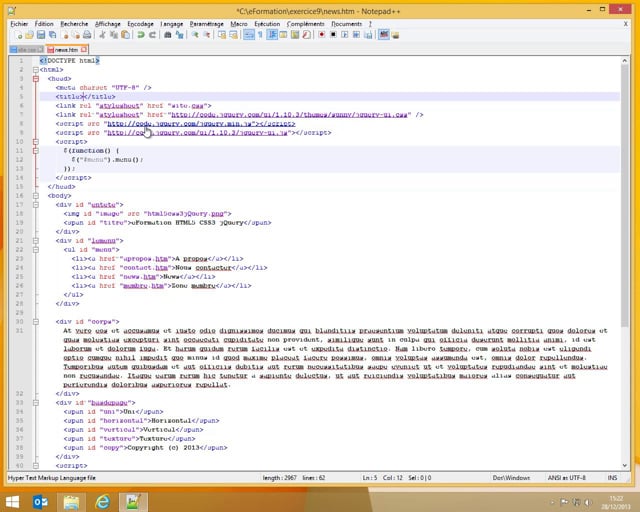
Task: Stop macro recording with black square icon
Action: [x=333, y=35]
